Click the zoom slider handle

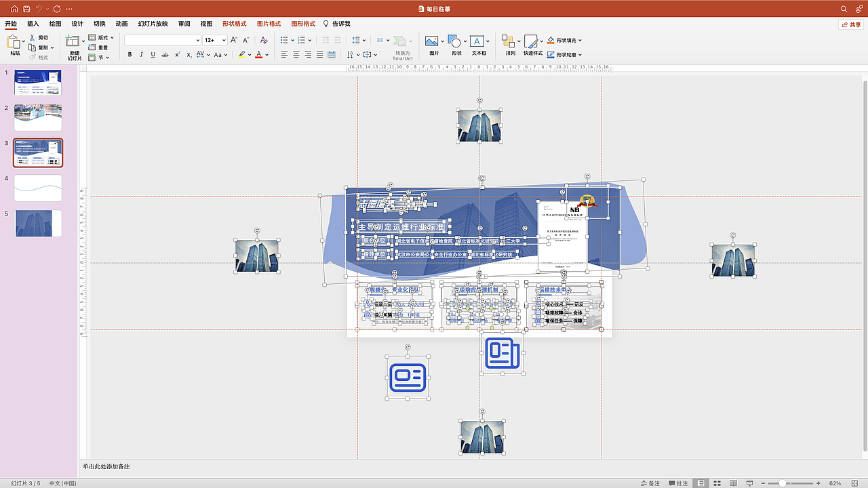(783, 483)
